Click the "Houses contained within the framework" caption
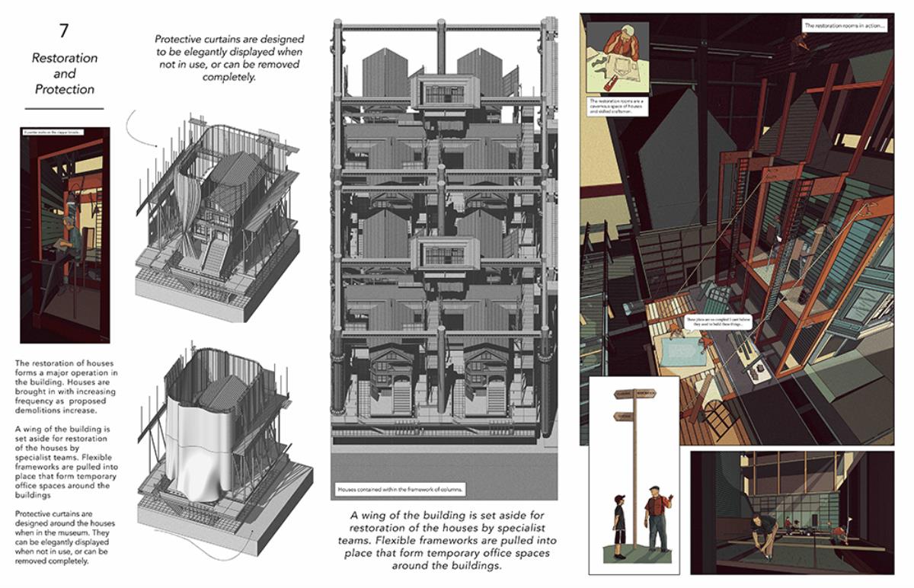 click(x=400, y=489)
